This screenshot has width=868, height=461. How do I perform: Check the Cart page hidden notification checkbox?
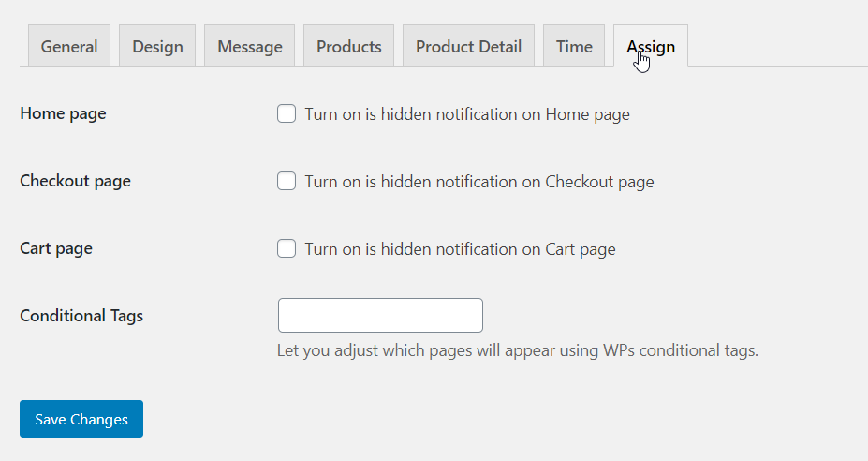[x=287, y=249]
